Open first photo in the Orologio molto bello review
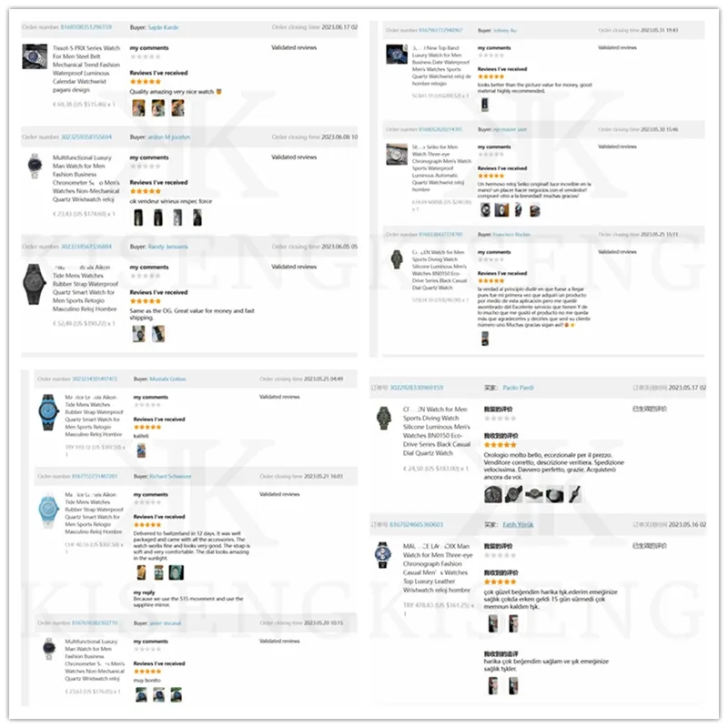Viewport: 728px width, 728px height. pyautogui.click(x=492, y=494)
